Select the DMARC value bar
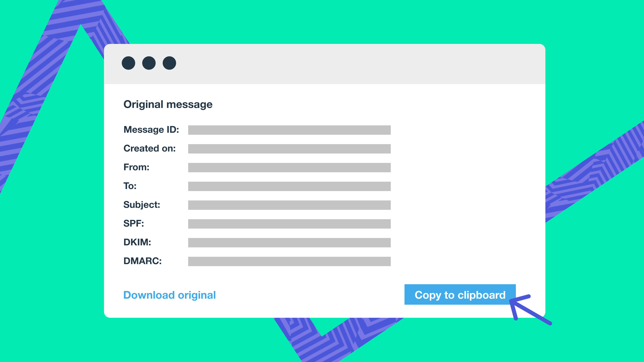 [289, 261]
